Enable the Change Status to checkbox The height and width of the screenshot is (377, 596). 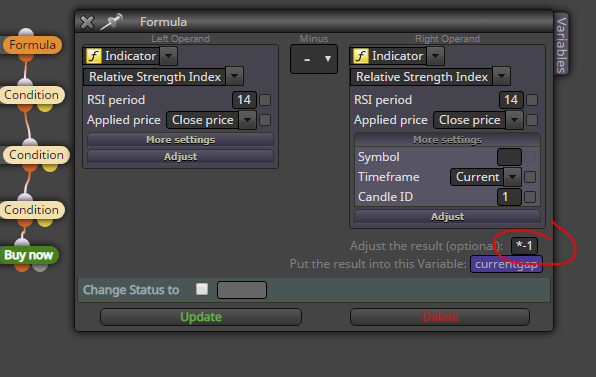(202, 289)
